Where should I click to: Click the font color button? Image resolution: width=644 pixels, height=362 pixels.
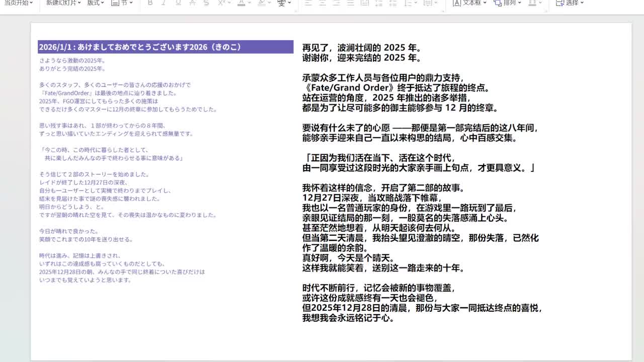pos(241,3)
